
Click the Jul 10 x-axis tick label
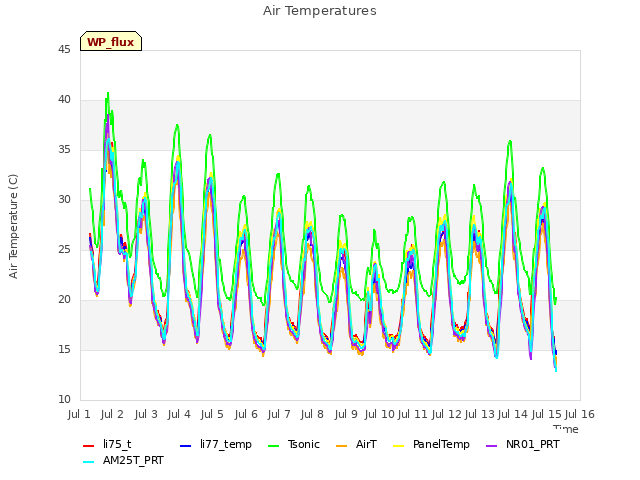click(x=379, y=414)
